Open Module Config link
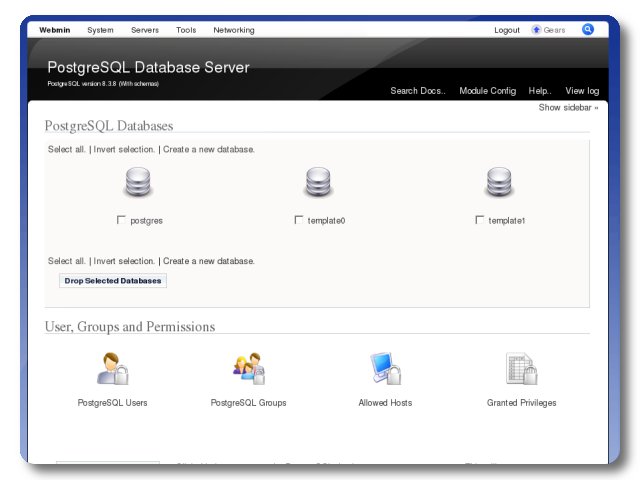 487,91
